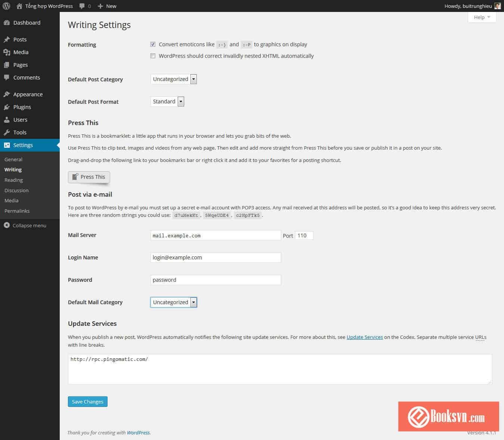Click the icon on Press This bookmarklet

(x=75, y=177)
